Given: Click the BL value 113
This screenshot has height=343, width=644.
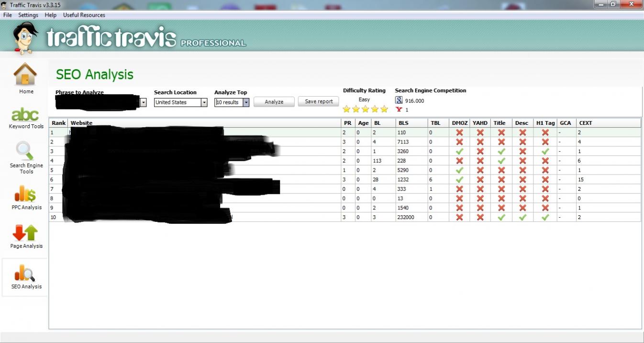Looking at the screenshot, I should click(377, 161).
